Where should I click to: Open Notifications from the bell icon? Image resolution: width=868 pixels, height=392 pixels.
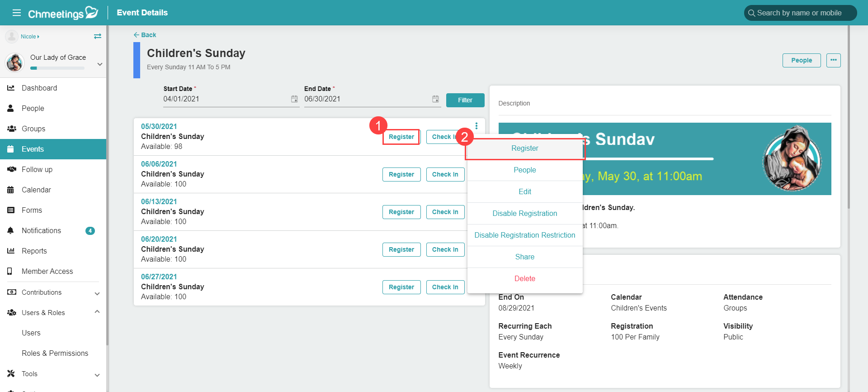[x=11, y=230]
